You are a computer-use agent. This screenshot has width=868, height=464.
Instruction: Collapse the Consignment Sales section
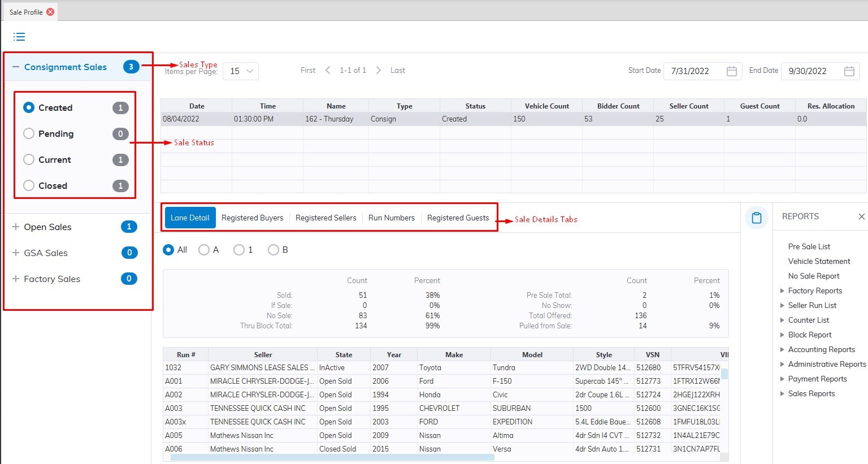pyautogui.click(x=16, y=67)
